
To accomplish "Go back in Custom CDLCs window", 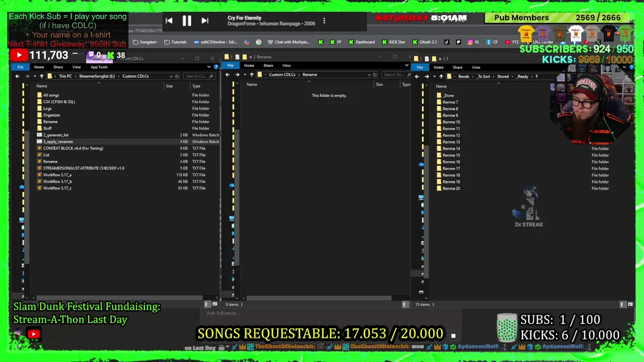I will tap(18, 76).
